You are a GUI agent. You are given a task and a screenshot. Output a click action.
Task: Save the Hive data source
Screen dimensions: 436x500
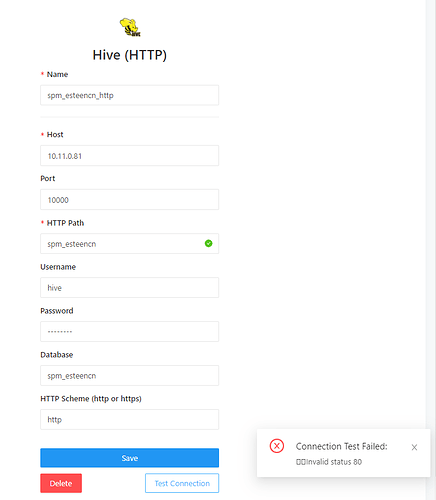(x=129, y=458)
